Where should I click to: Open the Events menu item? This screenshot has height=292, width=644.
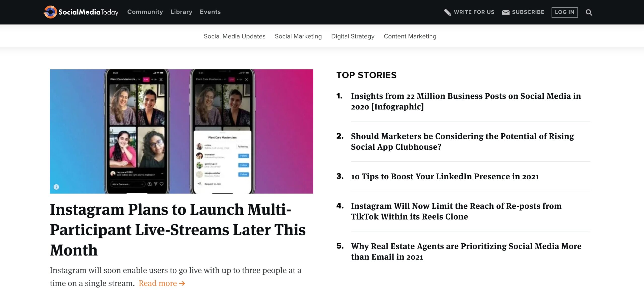[x=210, y=12]
